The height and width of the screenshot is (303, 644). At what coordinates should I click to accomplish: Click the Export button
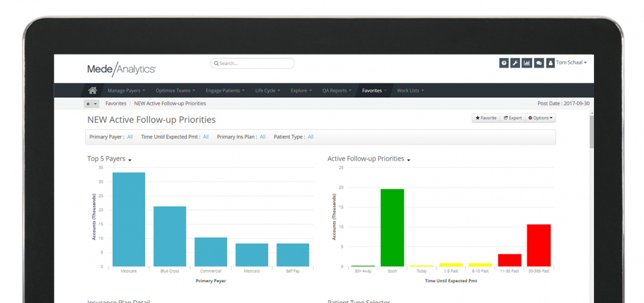coord(513,118)
